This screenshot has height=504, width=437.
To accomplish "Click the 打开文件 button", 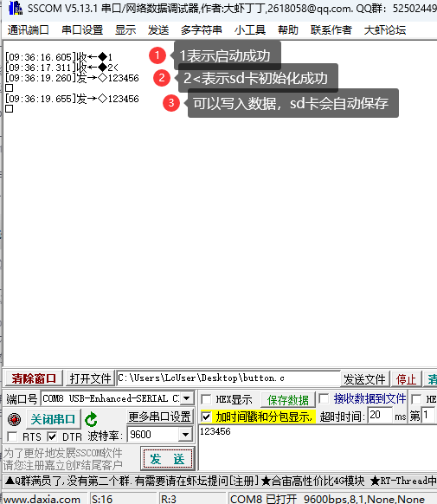I will pos(90,378).
